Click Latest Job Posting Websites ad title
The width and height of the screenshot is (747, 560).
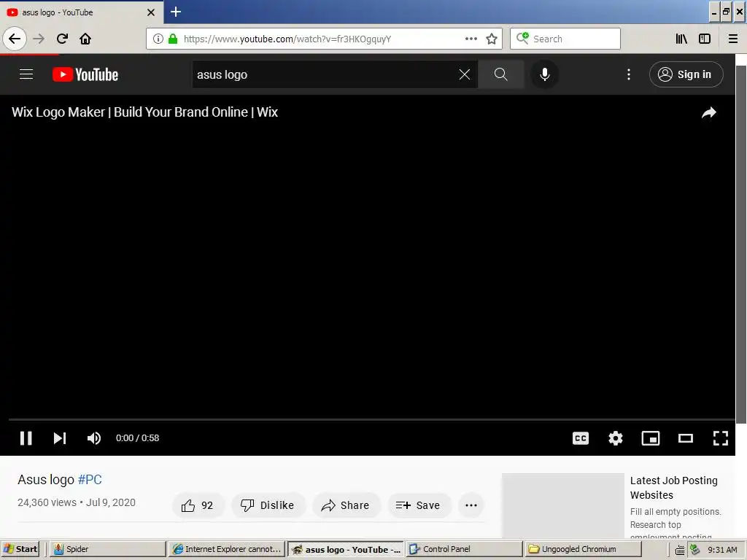tap(673, 488)
